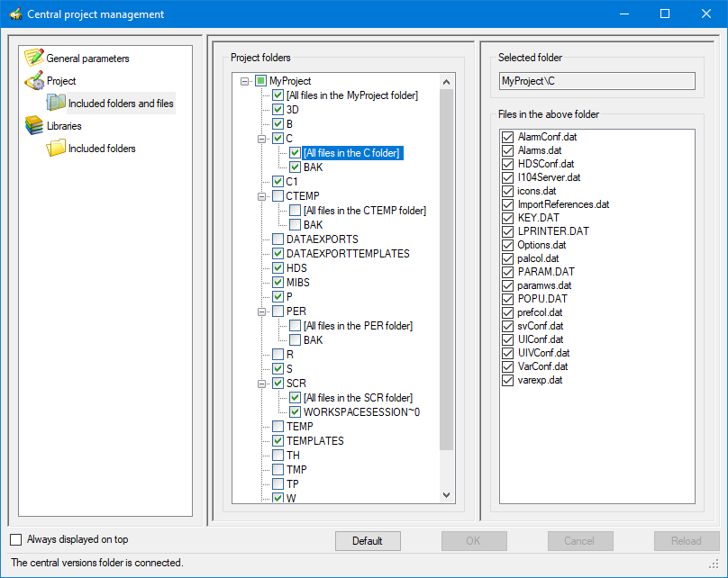This screenshot has height=578, width=728.
Task: Click the Libraries books icon
Action: 34,126
